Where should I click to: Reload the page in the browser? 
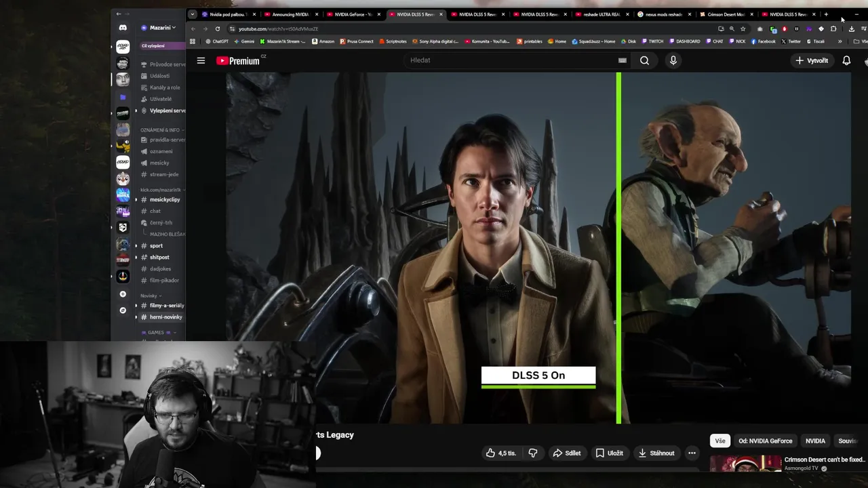[217, 28]
